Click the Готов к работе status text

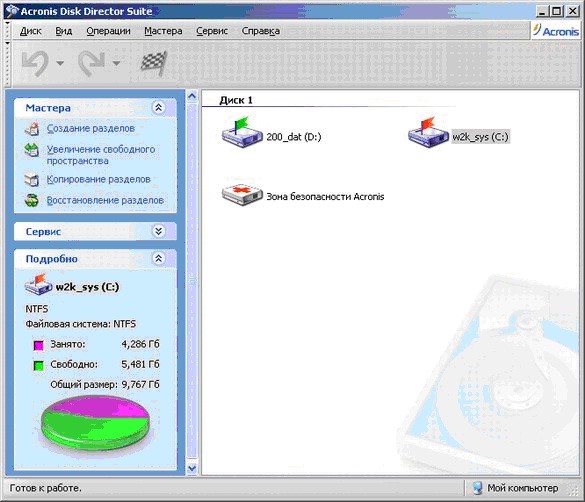(45, 488)
